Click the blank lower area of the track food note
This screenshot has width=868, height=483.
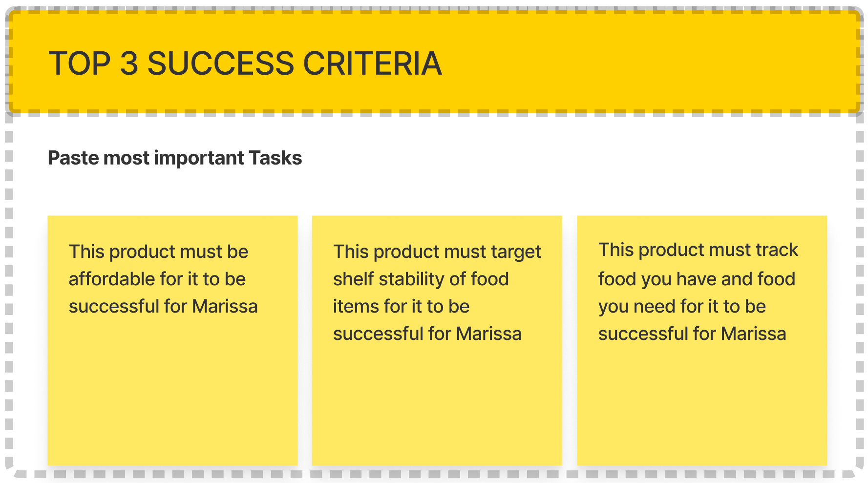(x=702, y=405)
